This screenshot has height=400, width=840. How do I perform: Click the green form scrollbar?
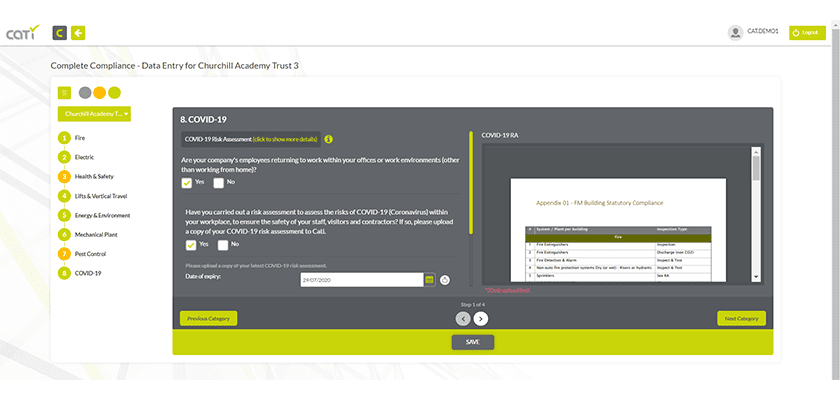(x=471, y=183)
